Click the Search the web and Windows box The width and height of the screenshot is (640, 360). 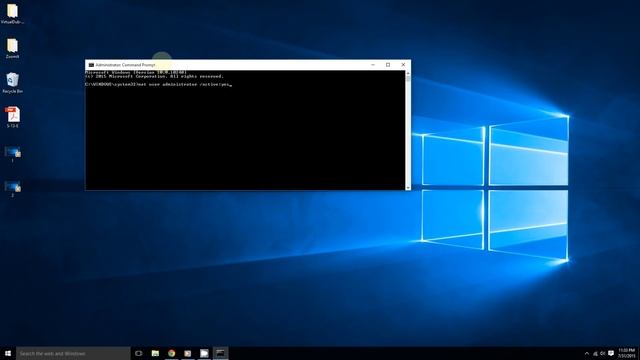73,353
